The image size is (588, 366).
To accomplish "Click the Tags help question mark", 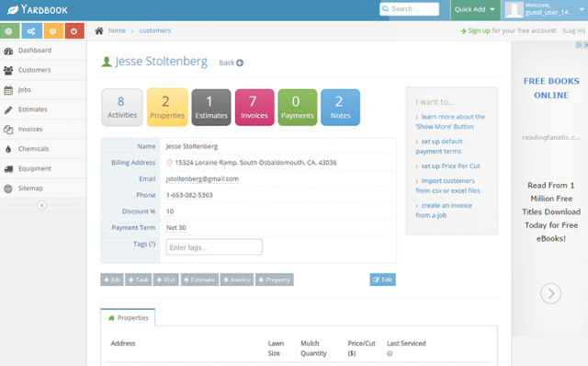I will pos(152,244).
